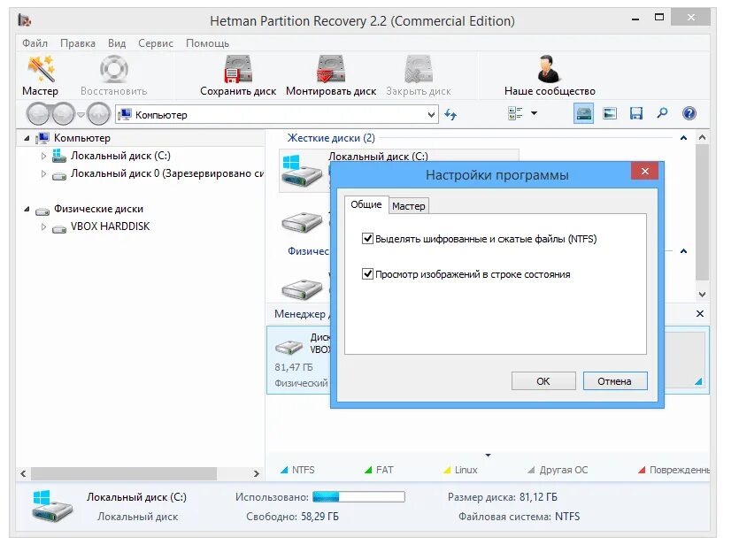739x560 pixels.
Task: Click the right pane vertical scrollbar
Action: [702, 212]
